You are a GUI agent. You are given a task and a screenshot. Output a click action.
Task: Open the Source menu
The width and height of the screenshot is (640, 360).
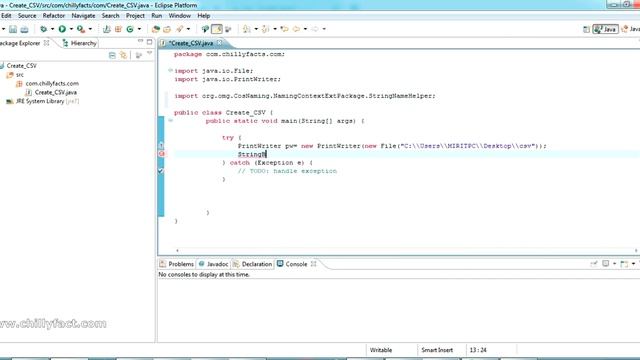[x=27, y=16]
